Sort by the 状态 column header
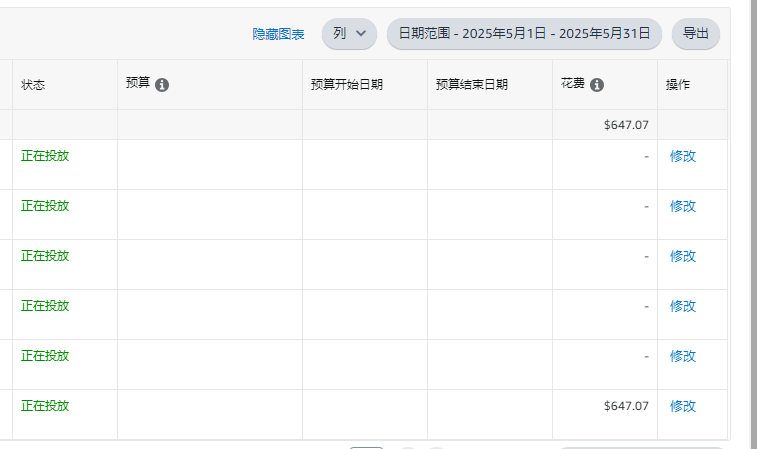This screenshot has width=757, height=449. [x=33, y=85]
